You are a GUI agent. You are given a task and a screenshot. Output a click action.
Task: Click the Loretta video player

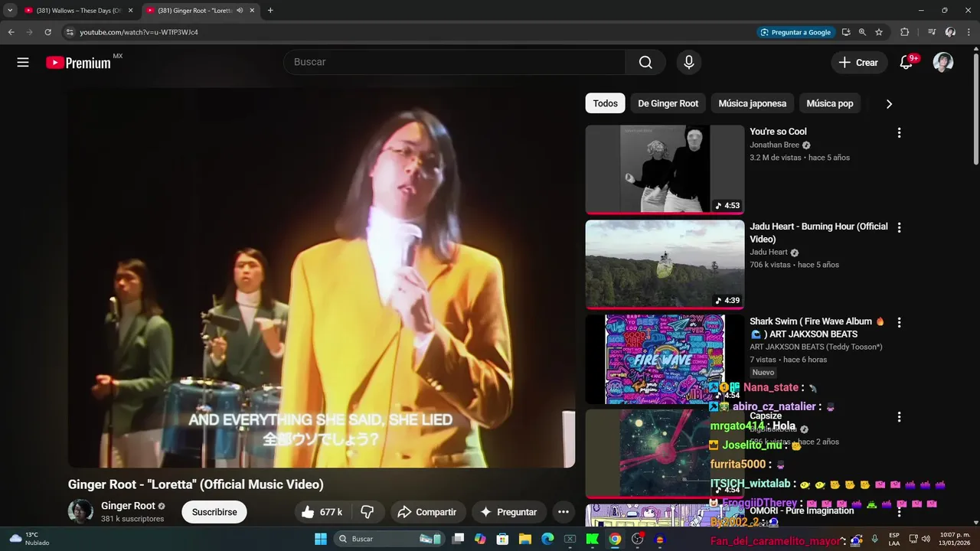click(x=322, y=278)
